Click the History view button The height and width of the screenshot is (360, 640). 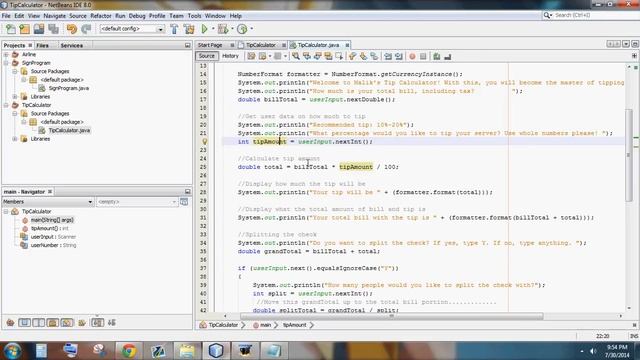coord(230,56)
